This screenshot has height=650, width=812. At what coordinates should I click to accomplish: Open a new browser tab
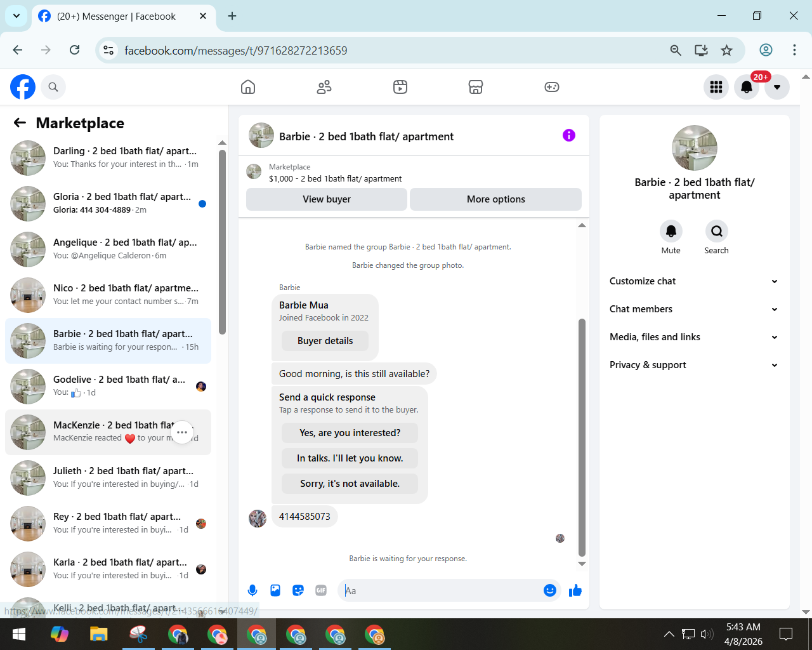[232, 16]
